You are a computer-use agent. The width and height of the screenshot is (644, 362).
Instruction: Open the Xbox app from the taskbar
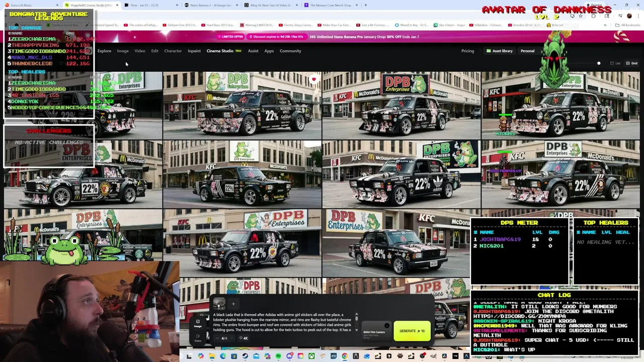[311, 356]
